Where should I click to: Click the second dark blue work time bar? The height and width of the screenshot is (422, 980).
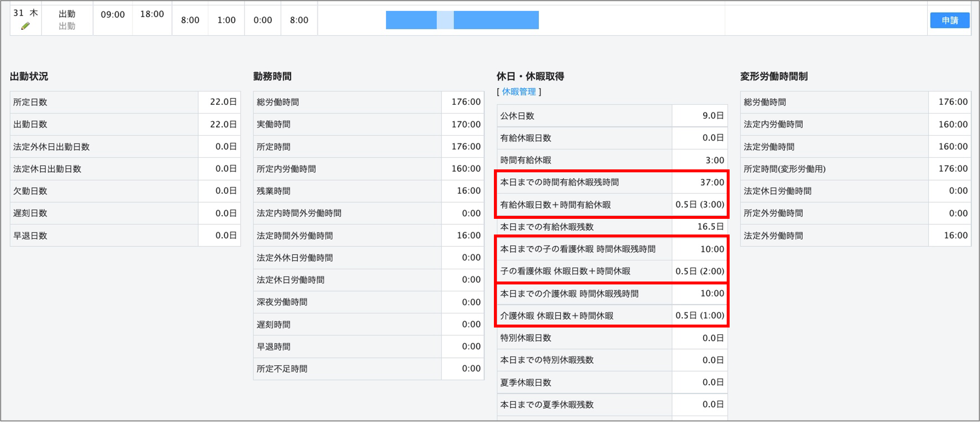(496, 20)
